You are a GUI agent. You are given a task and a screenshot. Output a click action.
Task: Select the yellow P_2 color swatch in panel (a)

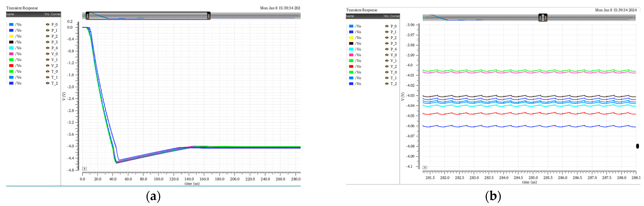[x=11, y=36]
